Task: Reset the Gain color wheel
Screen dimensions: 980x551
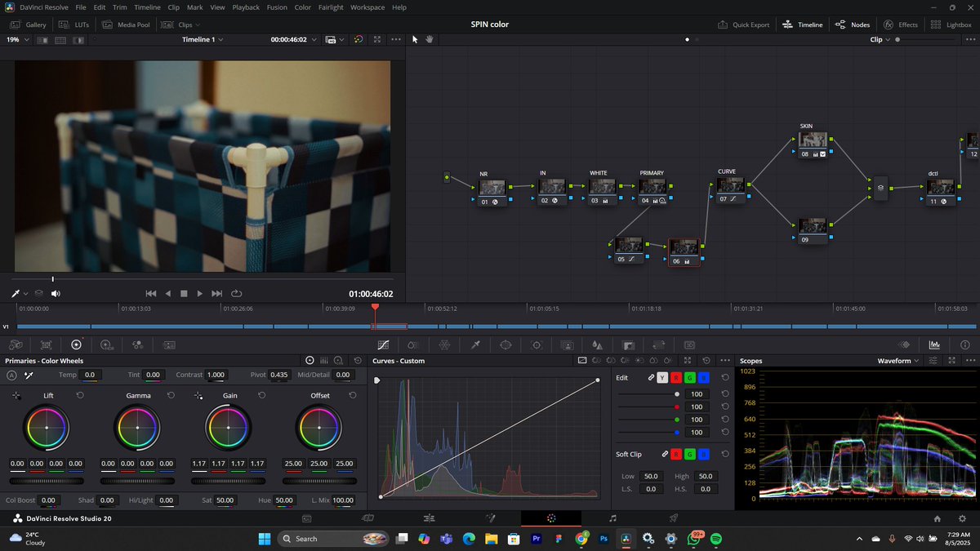Action: click(261, 395)
